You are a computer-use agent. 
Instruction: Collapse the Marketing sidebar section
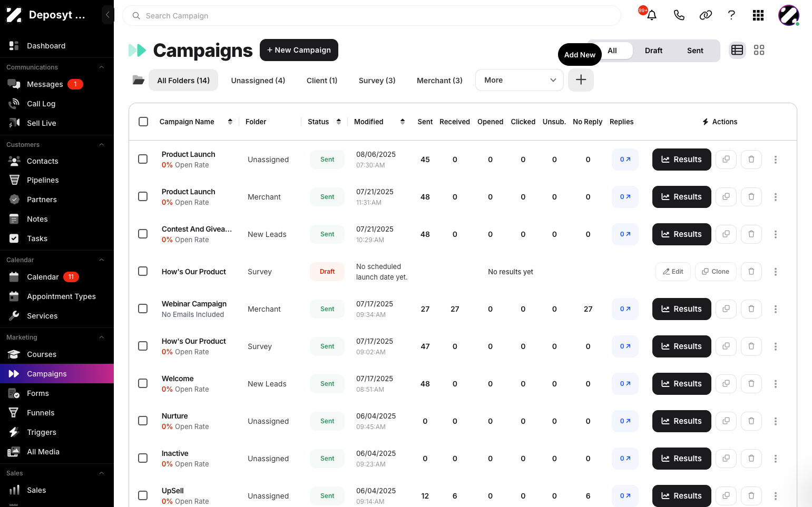pyautogui.click(x=102, y=337)
